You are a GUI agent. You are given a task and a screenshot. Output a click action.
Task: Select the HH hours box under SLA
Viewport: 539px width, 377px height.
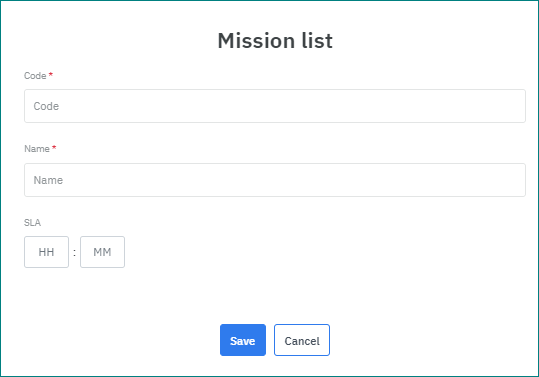46,252
